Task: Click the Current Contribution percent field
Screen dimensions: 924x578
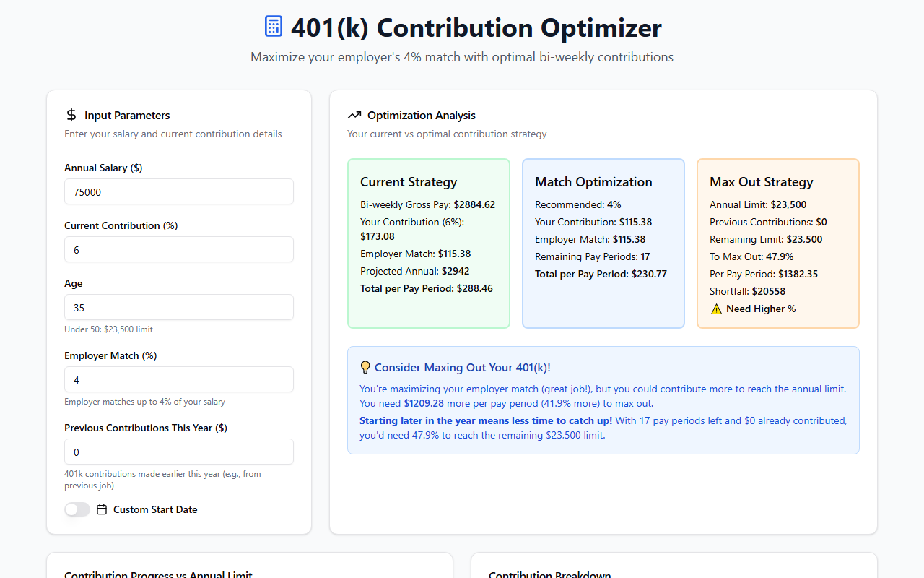Action: [179, 249]
